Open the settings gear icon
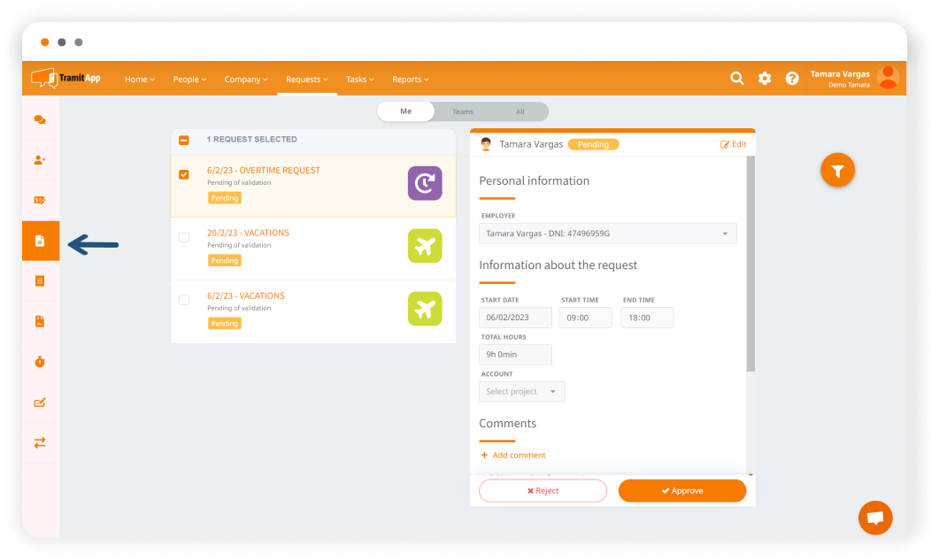The image size is (939, 560). 765,79
